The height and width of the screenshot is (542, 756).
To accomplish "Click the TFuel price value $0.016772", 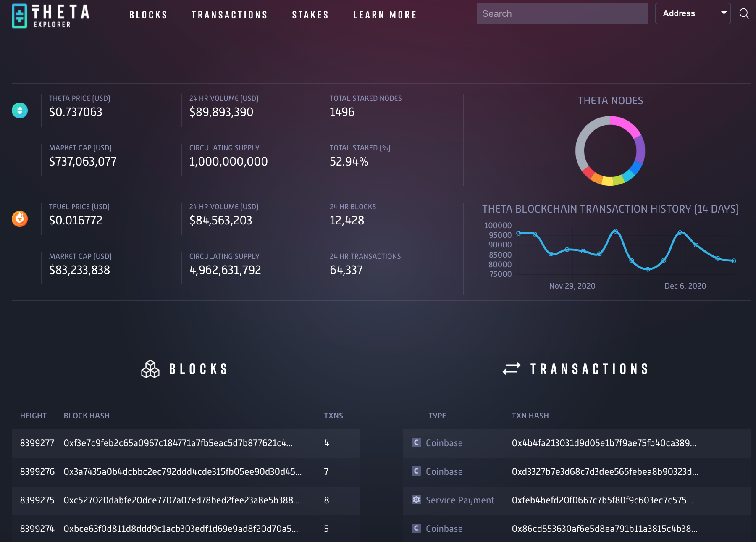I will coord(76,221).
